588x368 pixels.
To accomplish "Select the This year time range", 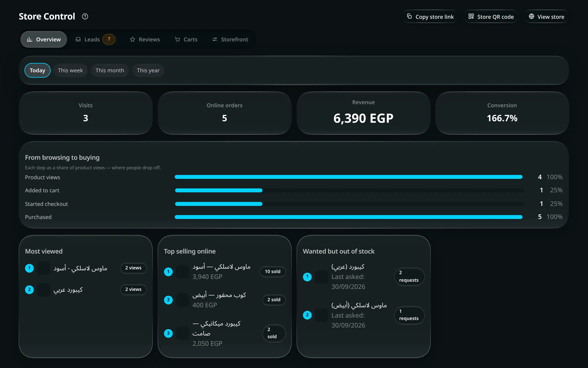I will click(148, 70).
